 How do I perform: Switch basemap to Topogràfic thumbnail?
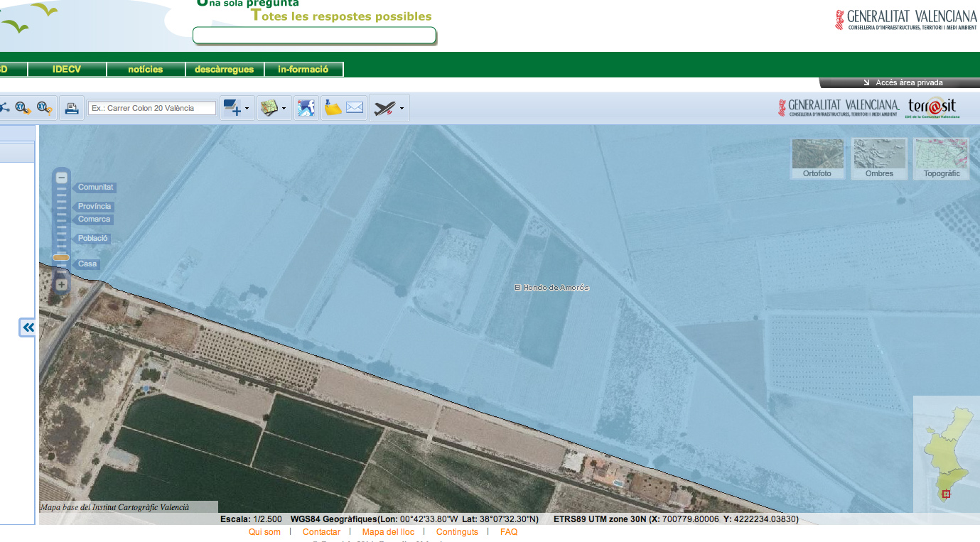coord(941,158)
